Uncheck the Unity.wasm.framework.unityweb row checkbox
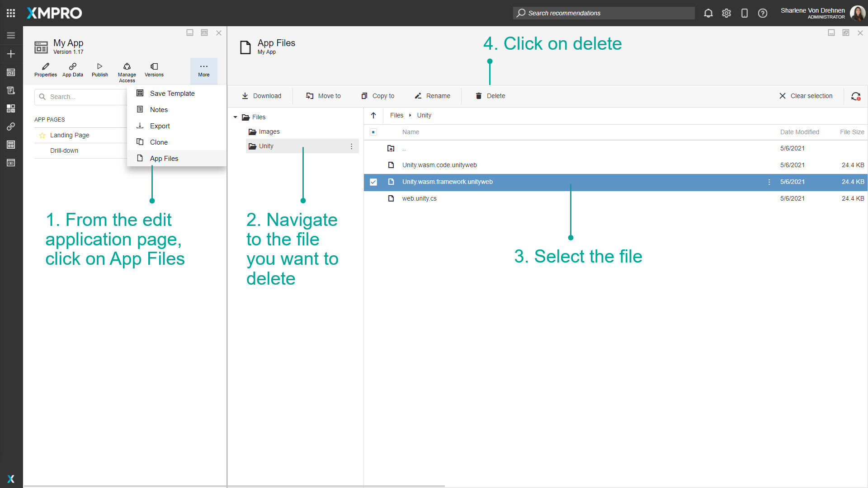 tap(373, 182)
